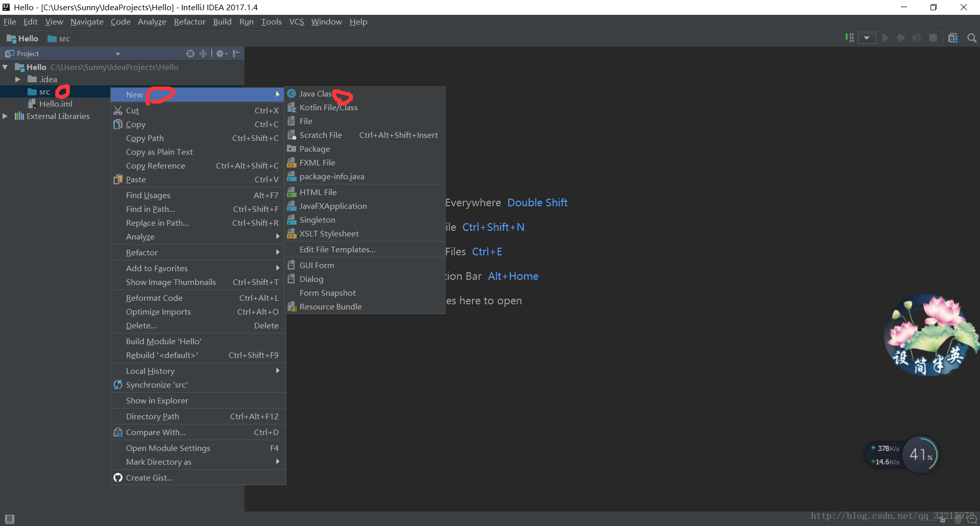This screenshot has width=980, height=526.
Task: Choose Edit File Templates...
Action: 365,250
